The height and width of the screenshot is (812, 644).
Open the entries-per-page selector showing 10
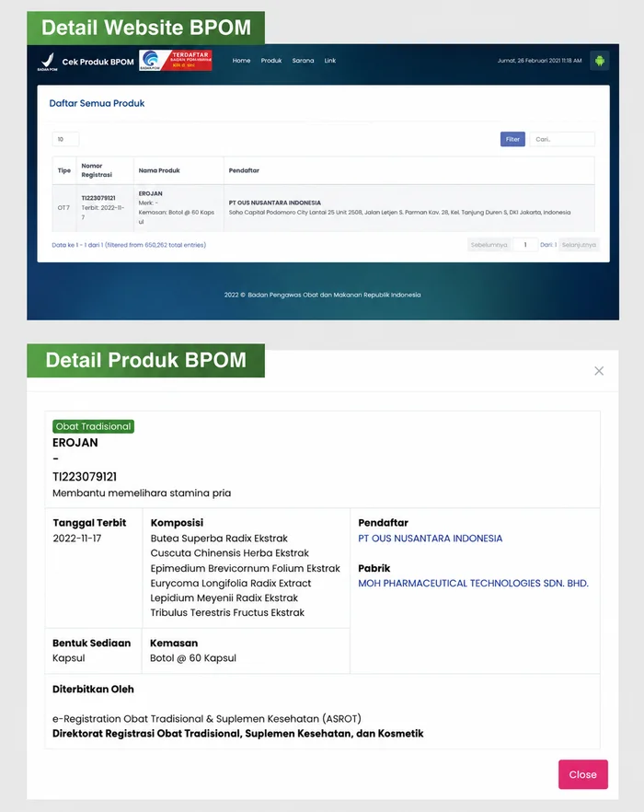point(65,139)
